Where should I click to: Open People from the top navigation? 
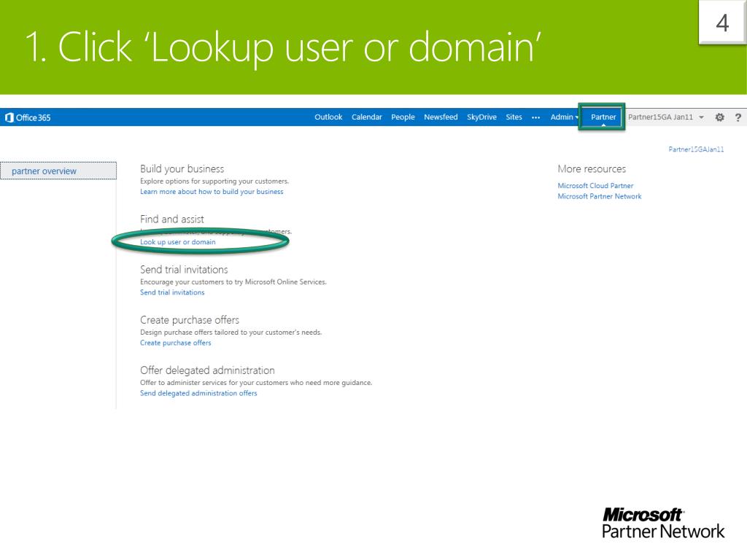click(x=403, y=117)
